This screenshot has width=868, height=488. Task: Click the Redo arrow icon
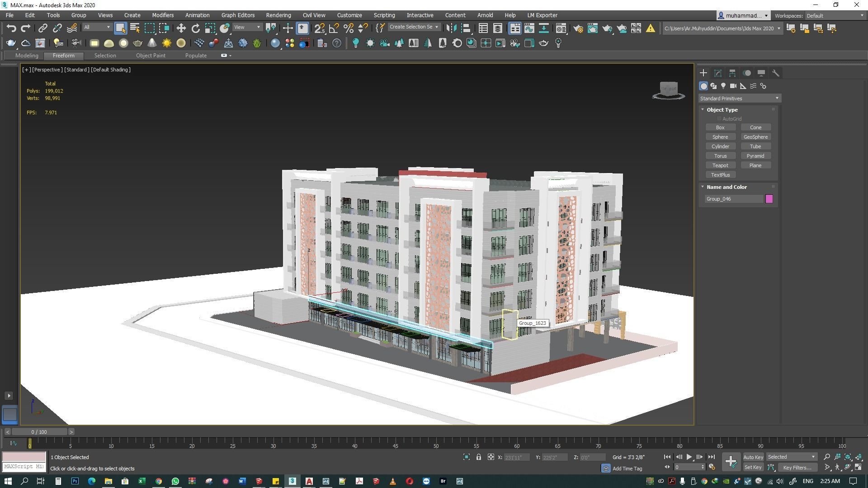[x=26, y=28]
